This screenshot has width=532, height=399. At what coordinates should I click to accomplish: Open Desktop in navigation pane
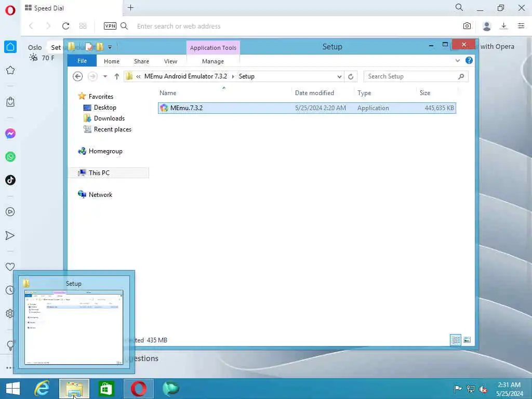point(105,108)
